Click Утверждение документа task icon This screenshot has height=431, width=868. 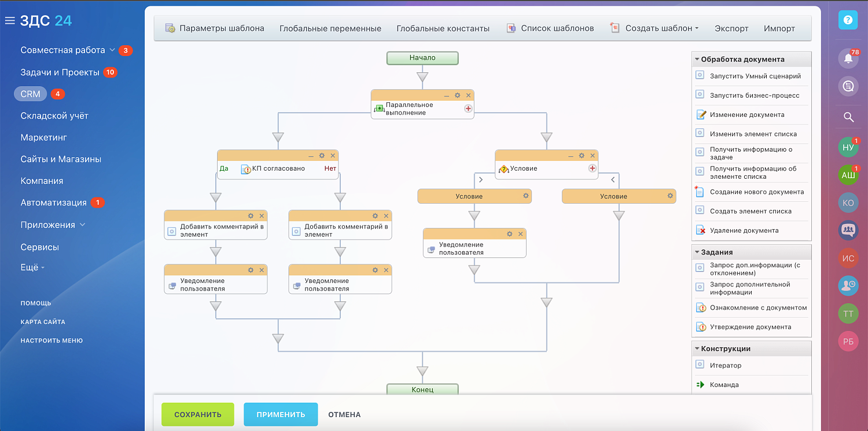click(x=701, y=326)
